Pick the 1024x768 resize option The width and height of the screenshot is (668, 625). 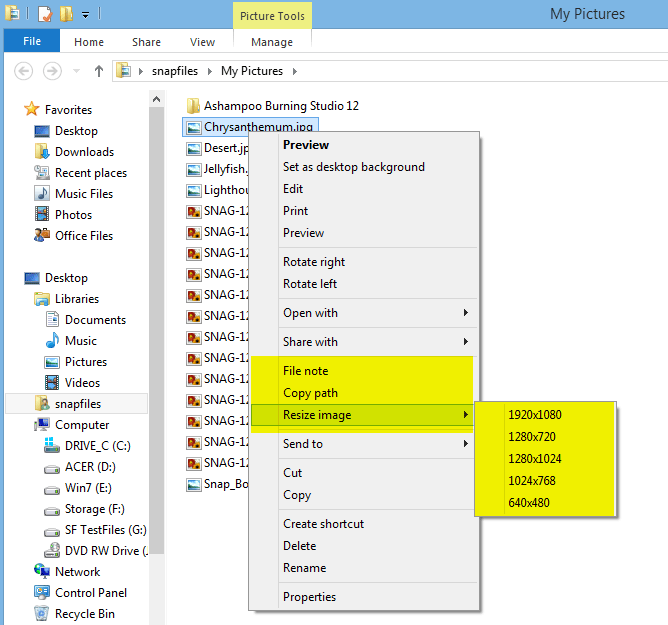(532, 481)
